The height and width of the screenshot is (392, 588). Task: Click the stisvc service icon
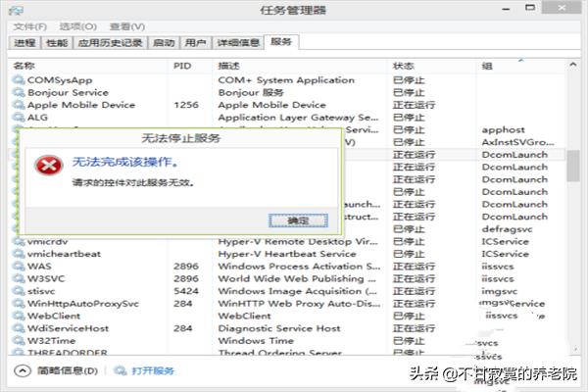[x=19, y=291]
